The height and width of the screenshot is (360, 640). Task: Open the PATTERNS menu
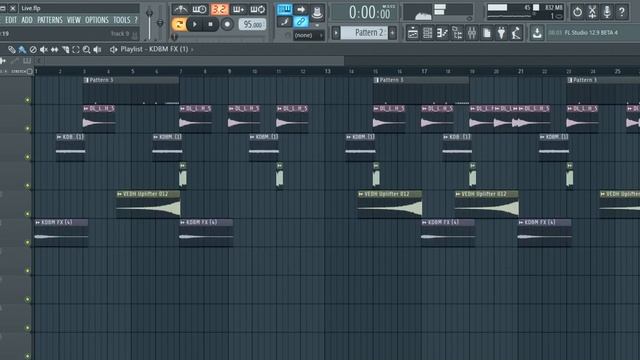tap(50, 20)
